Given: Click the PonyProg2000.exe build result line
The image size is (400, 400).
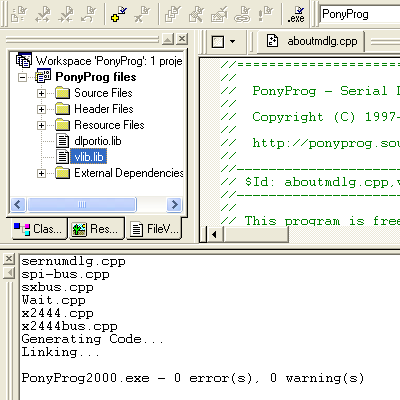Looking at the screenshot, I should coord(193,378).
